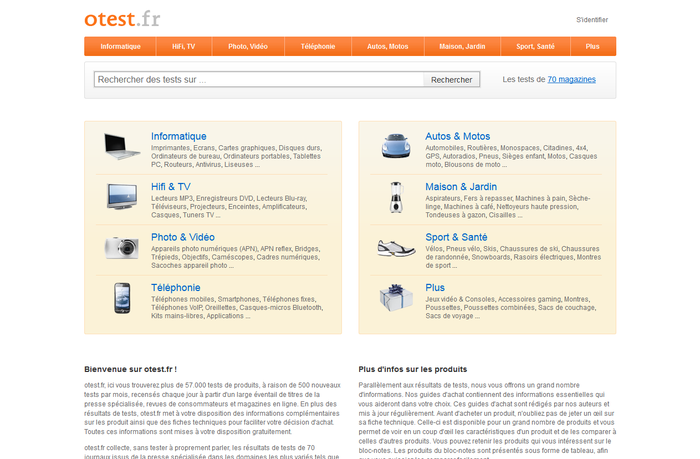Image resolution: width=700 pixels, height=459 pixels.
Task: Open Autos, Motos navbar item
Action: [x=388, y=46]
